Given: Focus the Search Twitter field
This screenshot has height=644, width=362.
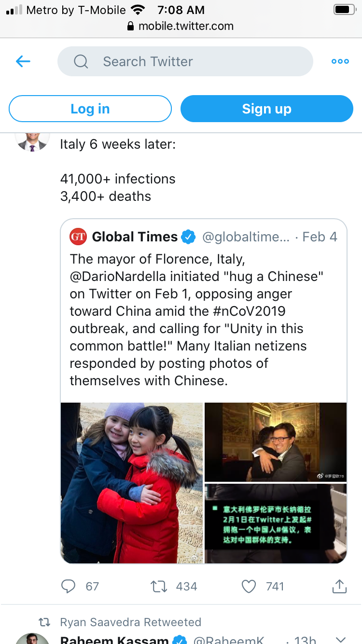Looking at the screenshot, I should point(185,61).
